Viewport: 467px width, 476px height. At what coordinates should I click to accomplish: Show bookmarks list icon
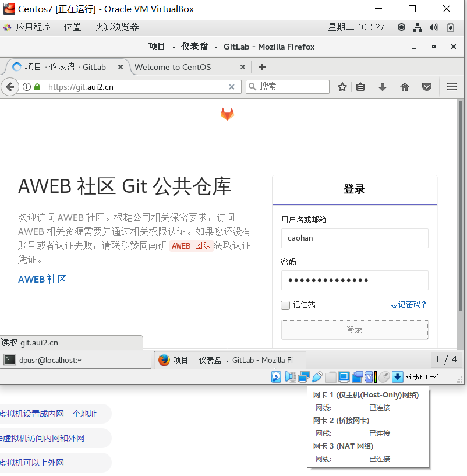(x=360, y=87)
